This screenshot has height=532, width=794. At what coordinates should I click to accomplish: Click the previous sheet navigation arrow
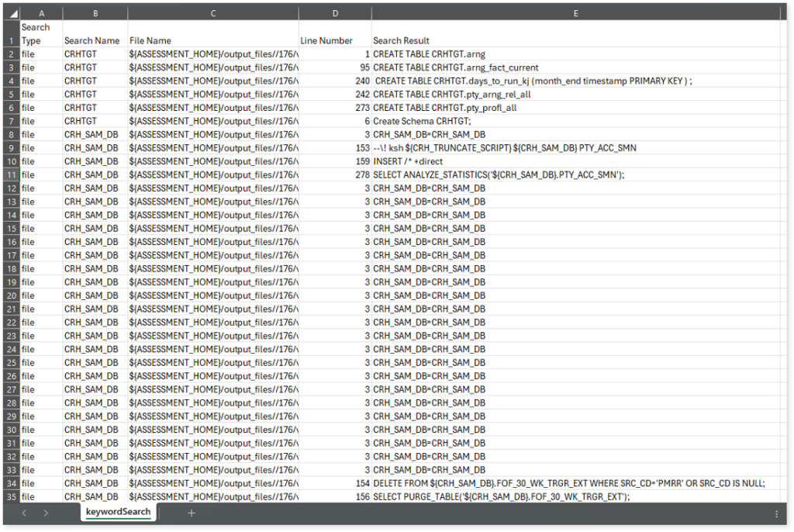(x=24, y=513)
